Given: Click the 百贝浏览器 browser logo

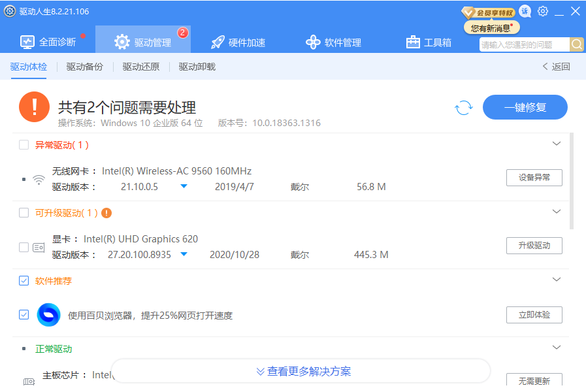Looking at the screenshot, I should click(x=48, y=315).
